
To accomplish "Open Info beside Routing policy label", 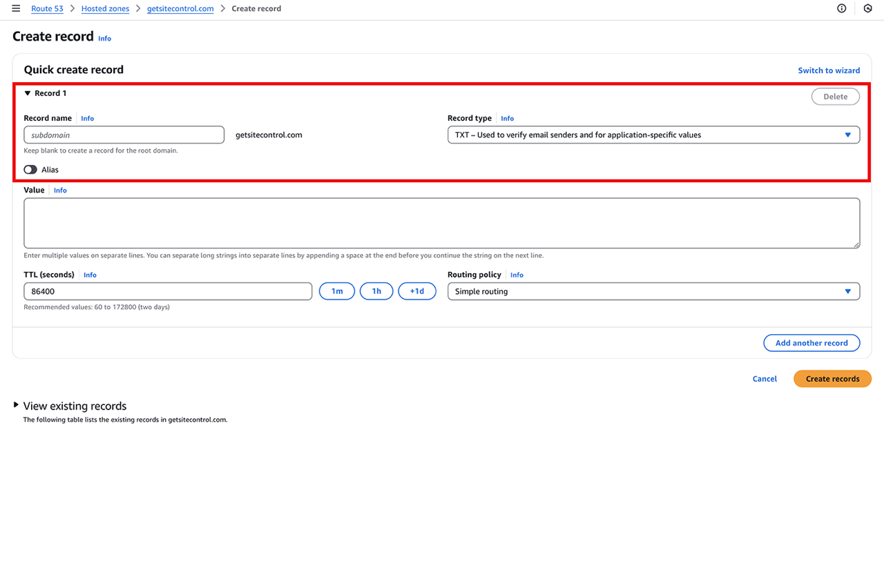I will click(517, 275).
